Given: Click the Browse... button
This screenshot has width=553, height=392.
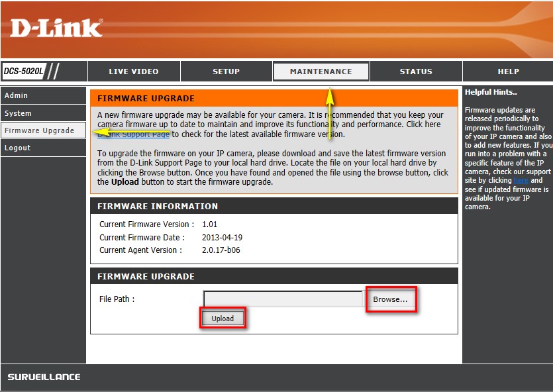Looking at the screenshot, I should point(391,299).
